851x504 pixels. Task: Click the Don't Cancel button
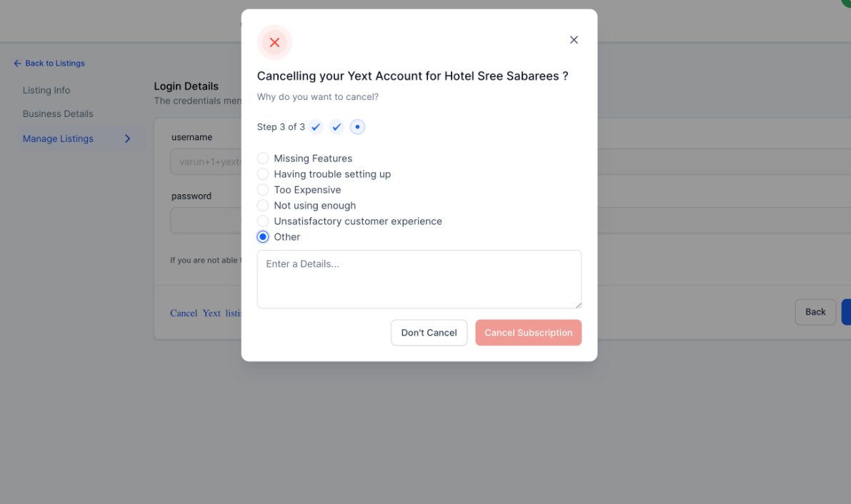[x=429, y=333]
